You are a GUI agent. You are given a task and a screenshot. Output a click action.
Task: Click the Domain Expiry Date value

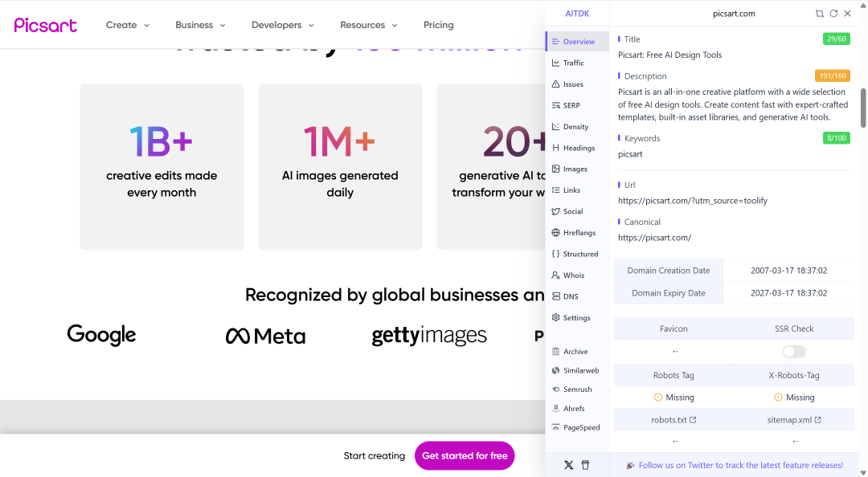click(x=789, y=293)
